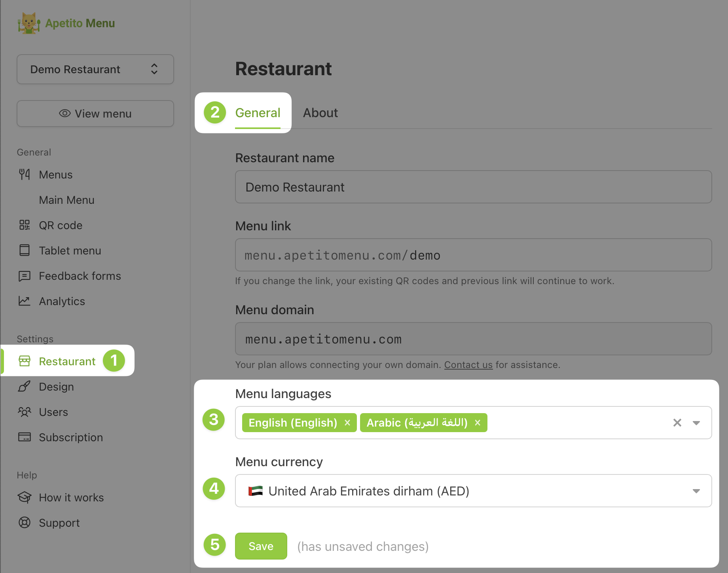This screenshot has width=728, height=573.
Task: Click the Support lifebuoy icon
Action: [25, 523]
